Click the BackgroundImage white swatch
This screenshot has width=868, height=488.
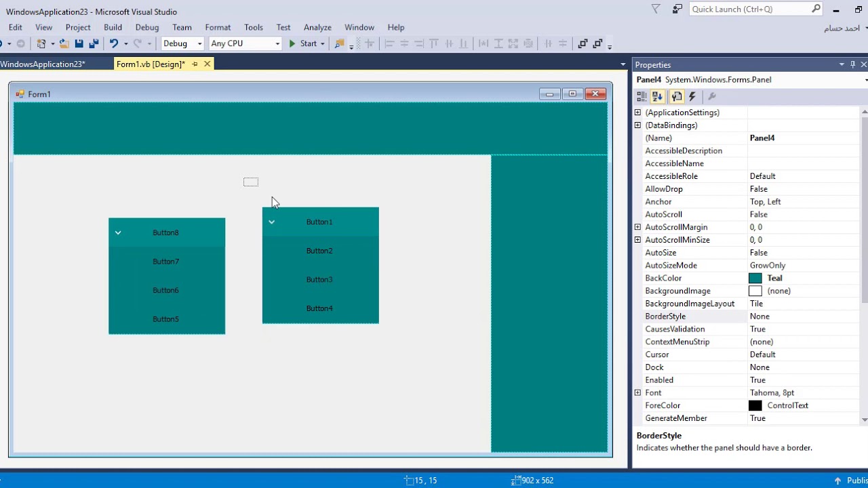pos(755,291)
